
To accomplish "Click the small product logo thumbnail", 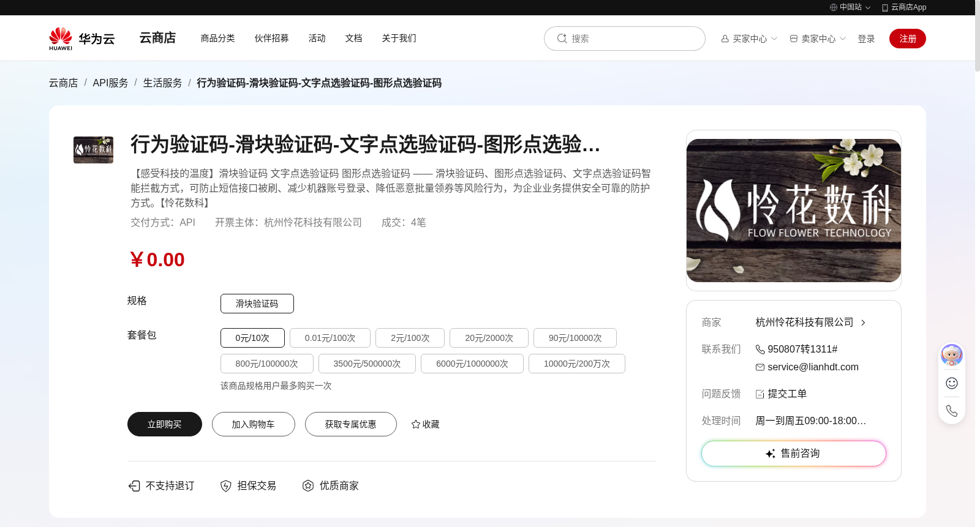I will [x=93, y=150].
